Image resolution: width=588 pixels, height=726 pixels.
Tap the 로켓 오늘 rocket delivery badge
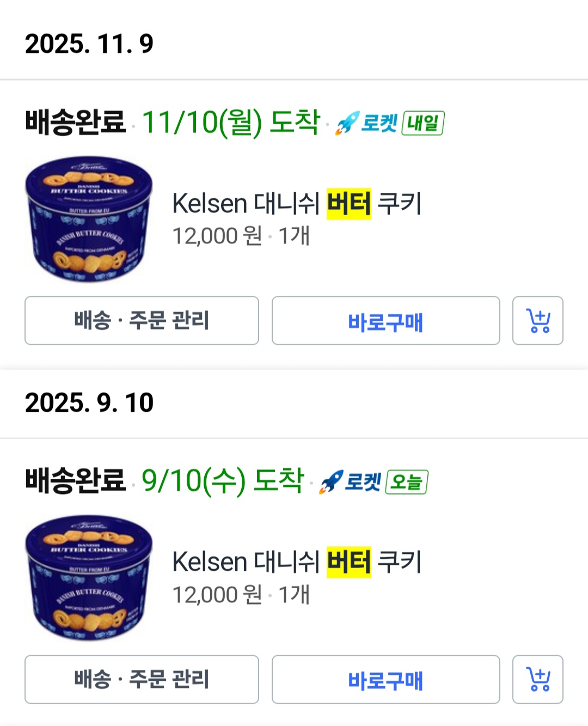373,482
